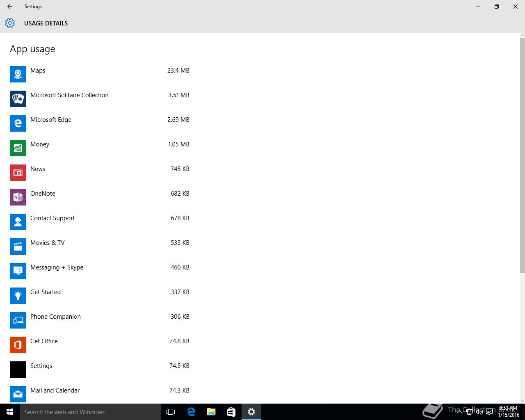
Task: Click the vertical scrollbar thumb
Action: click(x=522, y=155)
